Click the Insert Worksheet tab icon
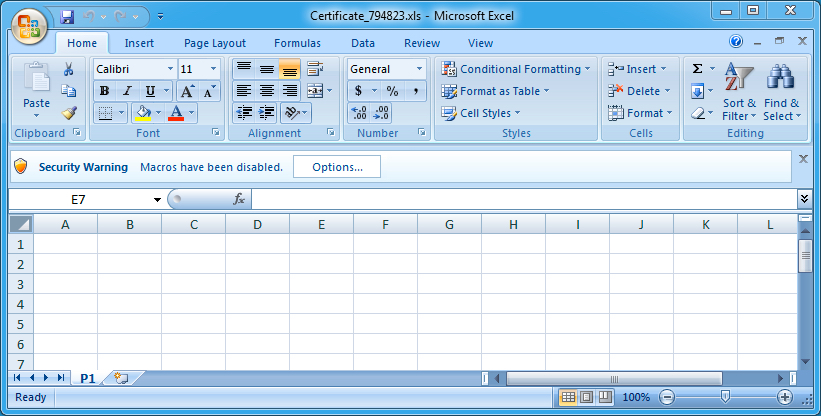Image resolution: width=821 pixels, height=416 pixels. (121, 378)
